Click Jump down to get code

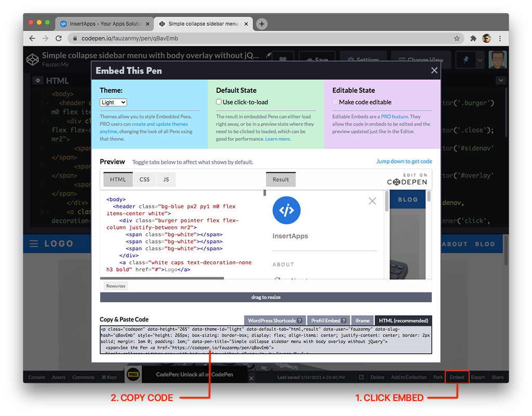pos(404,162)
